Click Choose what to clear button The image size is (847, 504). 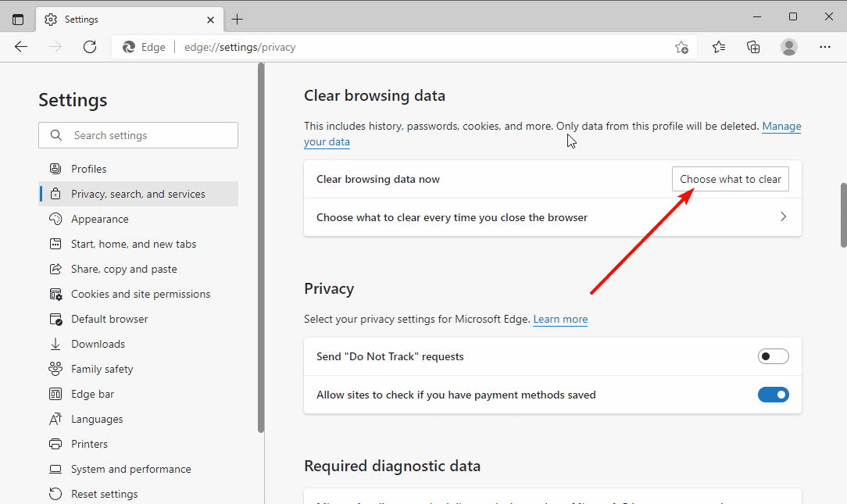(731, 179)
